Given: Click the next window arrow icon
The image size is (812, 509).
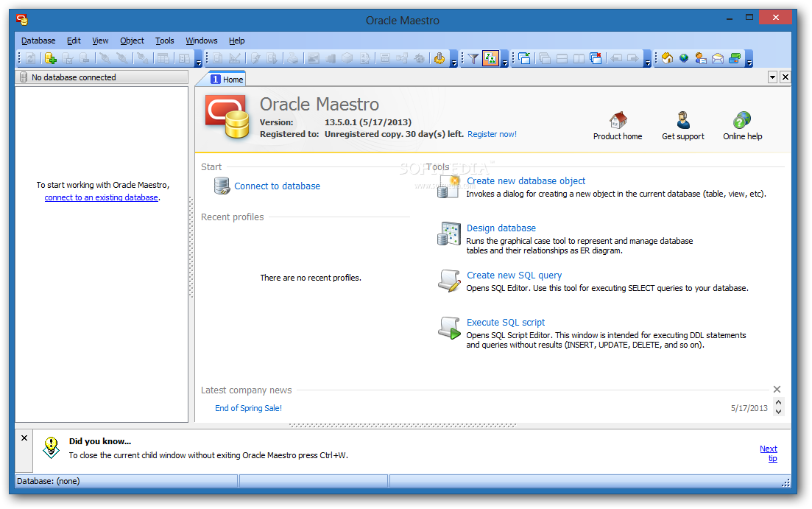Looking at the screenshot, I should tap(633, 59).
